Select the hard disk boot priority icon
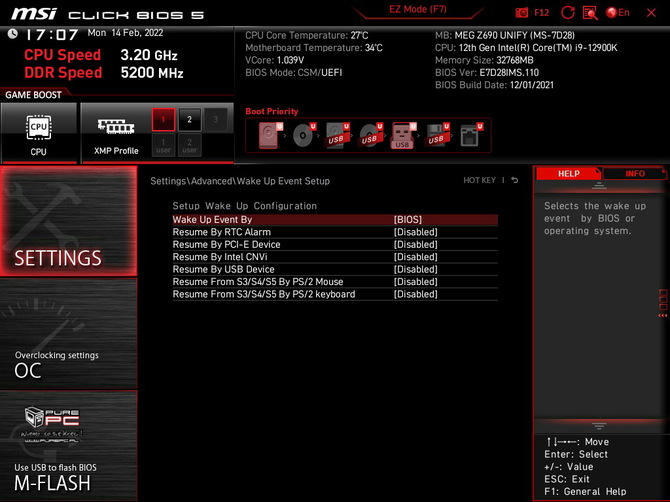Image resolution: width=670 pixels, height=502 pixels. pyautogui.click(x=270, y=135)
